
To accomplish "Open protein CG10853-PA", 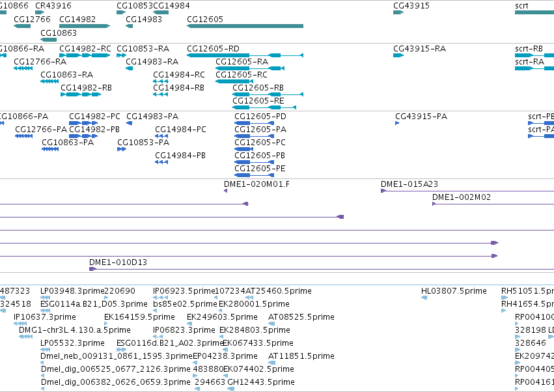I will [143, 143].
